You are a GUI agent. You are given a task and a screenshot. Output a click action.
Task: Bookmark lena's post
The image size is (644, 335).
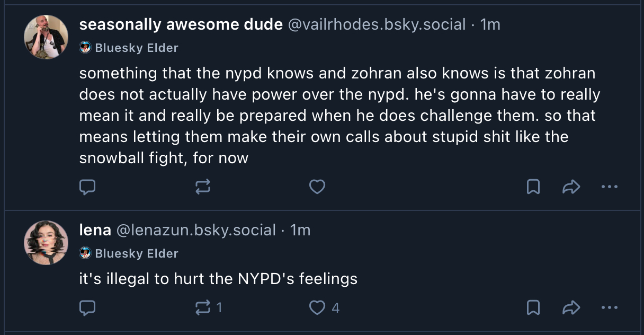tap(533, 307)
